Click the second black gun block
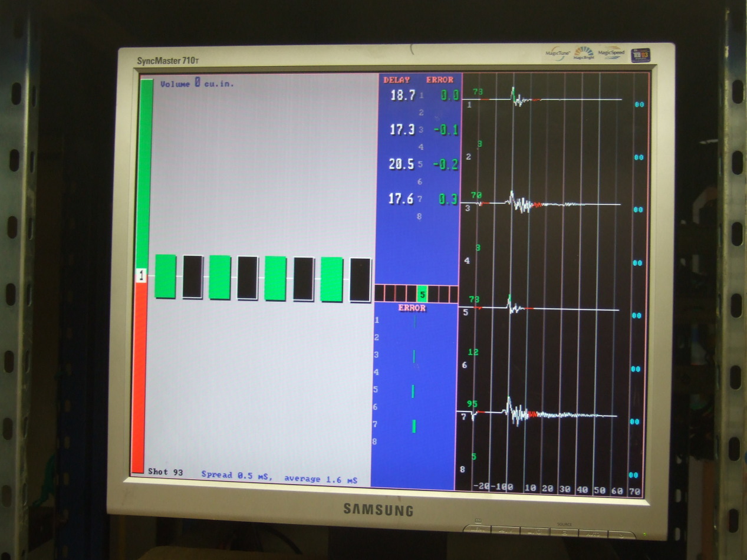Viewport: 747px width, 560px height. point(192,277)
